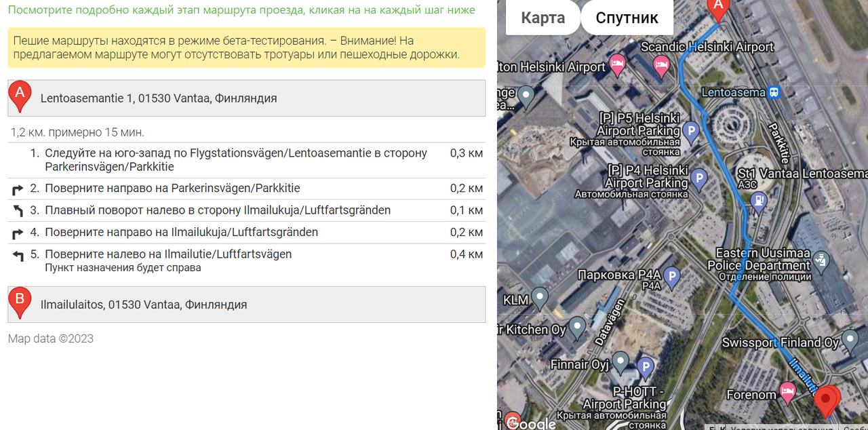Click the Swissport Finland Oy map label

[781, 343]
